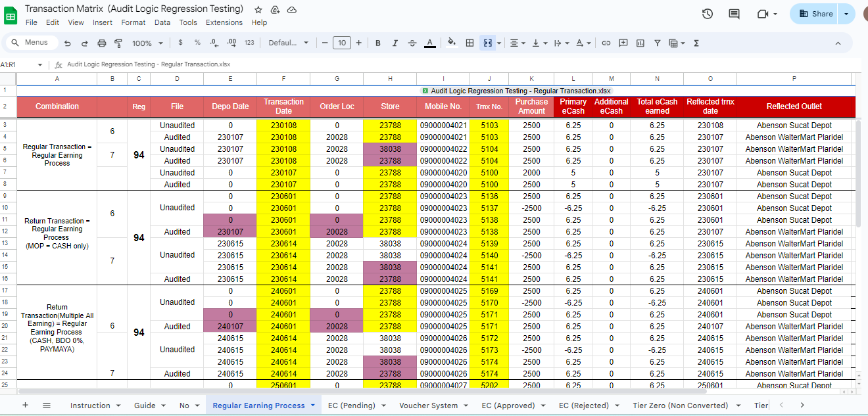
Task: Click the font size field
Action: pos(341,43)
